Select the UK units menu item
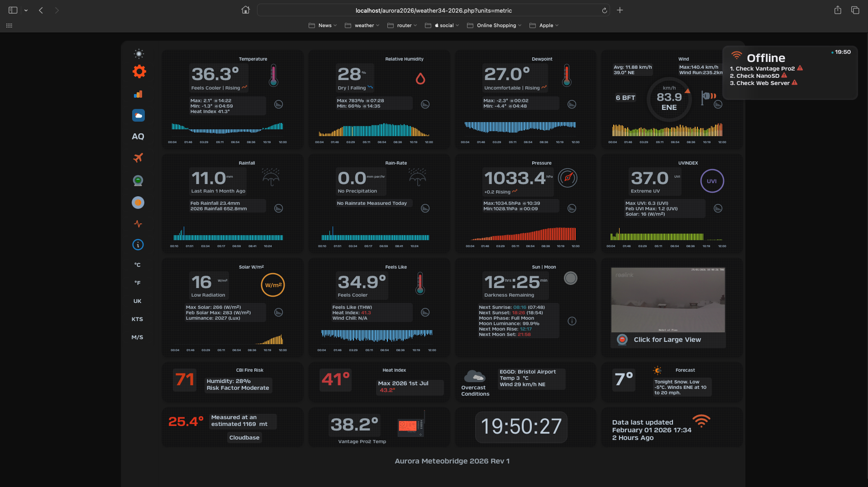Screen dimensions: 868x487 [138, 301]
